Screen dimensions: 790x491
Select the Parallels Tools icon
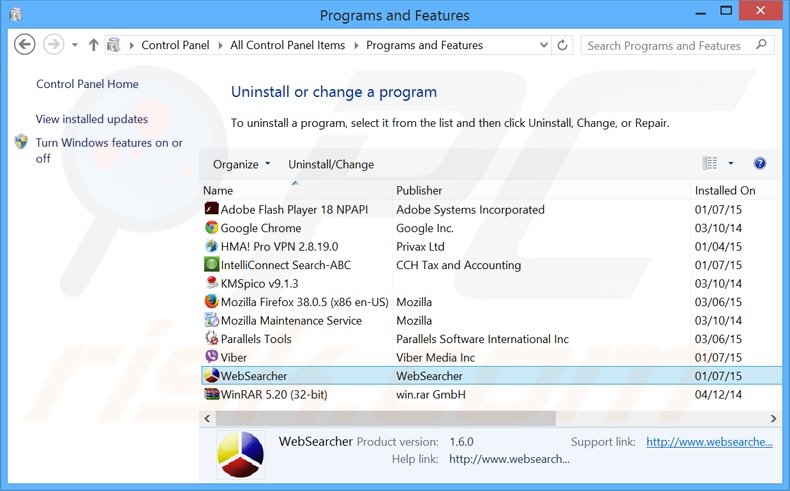coord(212,338)
